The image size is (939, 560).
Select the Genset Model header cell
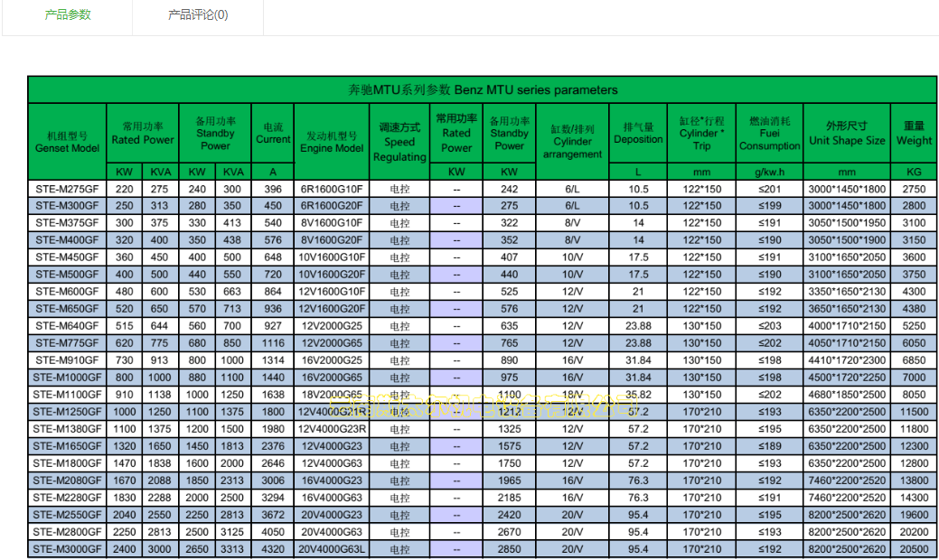pos(68,142)
